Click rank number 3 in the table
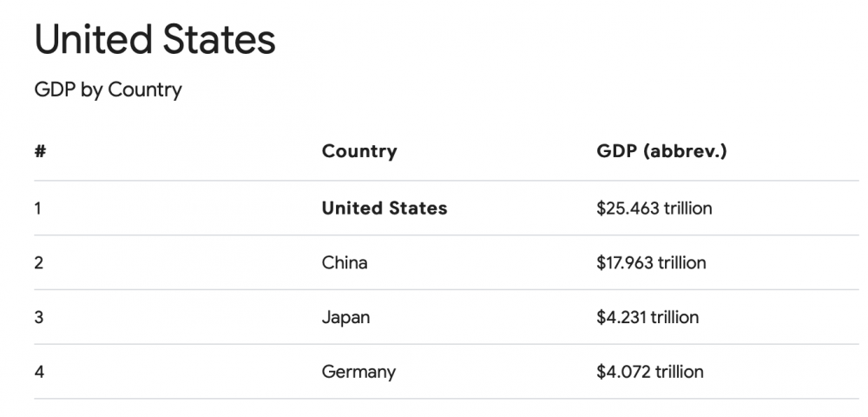 pyautogui.click(x=38, y=318)
